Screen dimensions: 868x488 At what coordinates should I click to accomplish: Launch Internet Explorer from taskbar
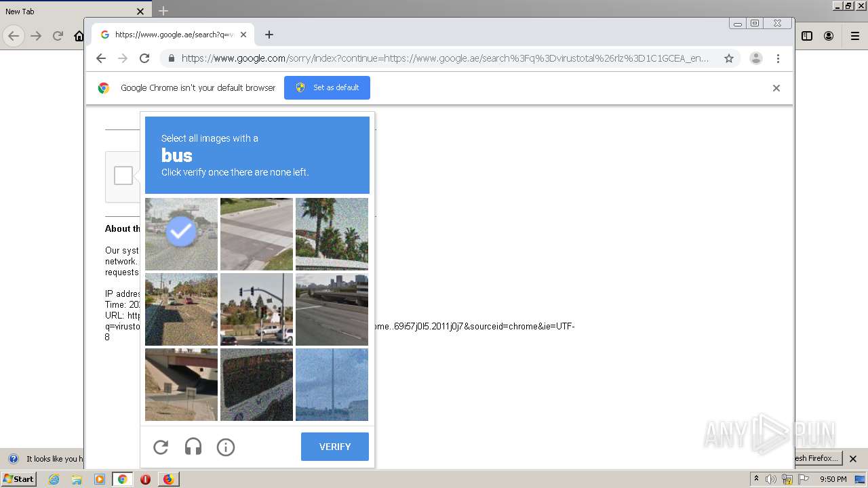(x=54, y=479)
